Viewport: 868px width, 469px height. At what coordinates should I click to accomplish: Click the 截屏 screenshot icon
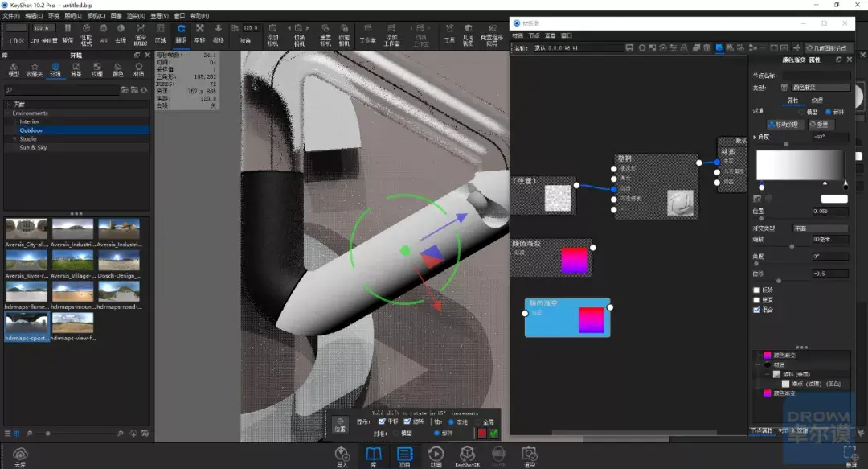click(x=851, y=455)
